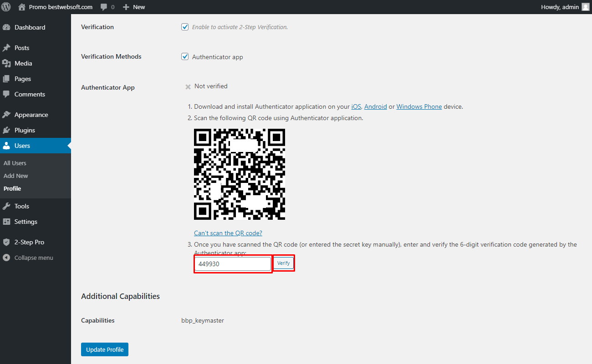592x364 pixels.
Task: Open the comments bubble icon in admin bar
Action: click(x=104, y=7)
